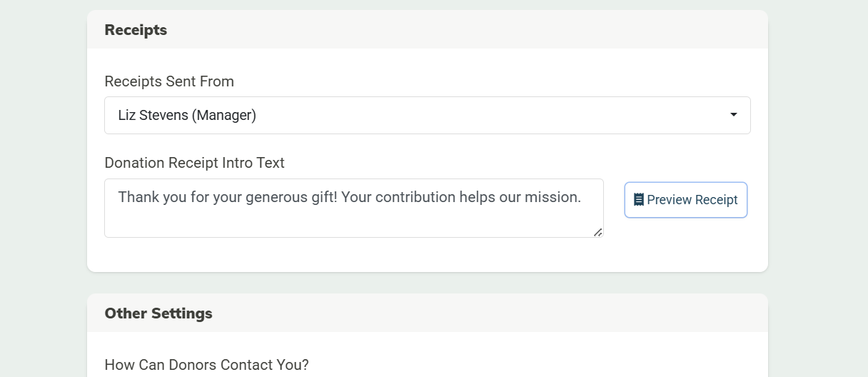This screenshot has width=868, height=377.
Task: Click the word "mission" in intro text
Action: 555,197
